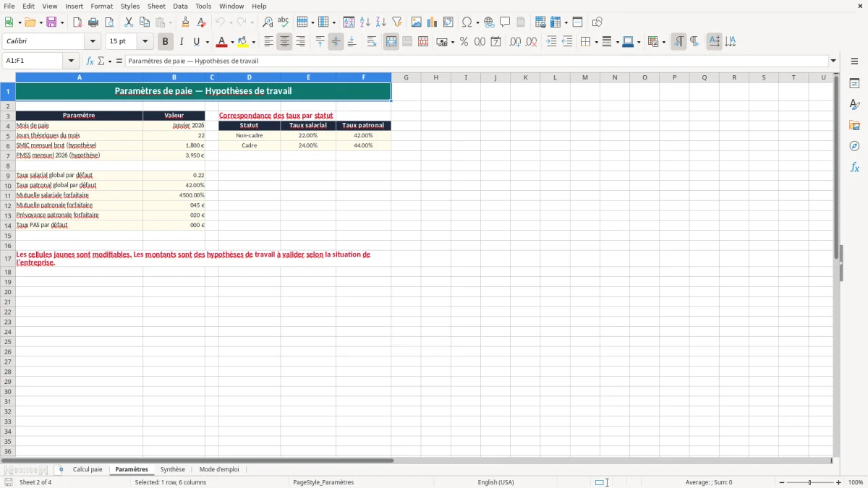Switch to the Calcul paie sheet tab
Viewport: 868px width, 488px height.
(88, 469)
